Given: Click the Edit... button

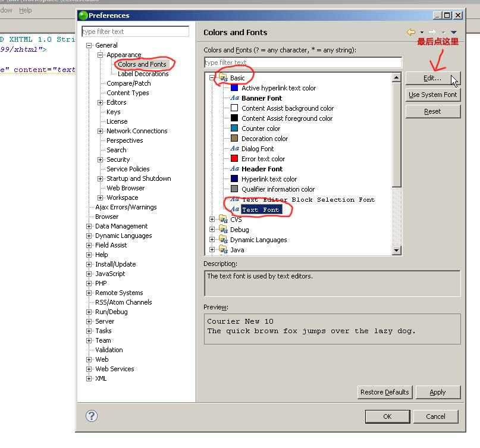Looking at the screenshot, I should coord(432,78).
